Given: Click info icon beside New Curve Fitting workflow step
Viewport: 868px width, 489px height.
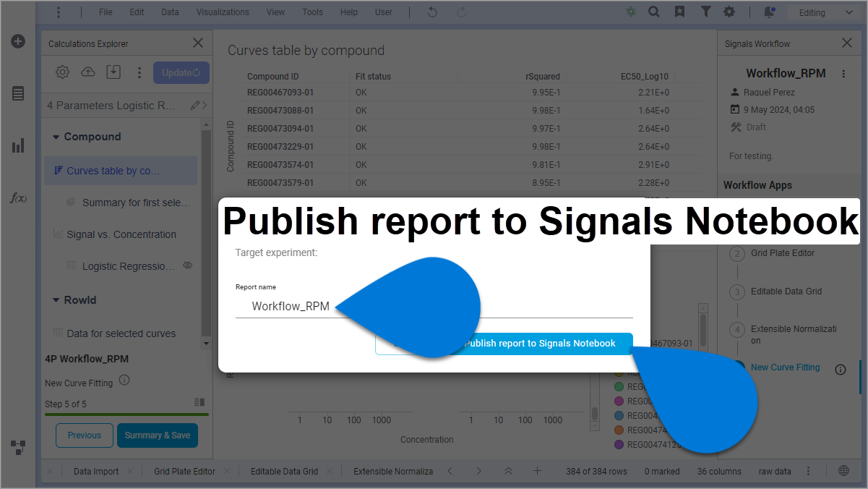Looking at the screenshot, I should click(x=841, y=370).
